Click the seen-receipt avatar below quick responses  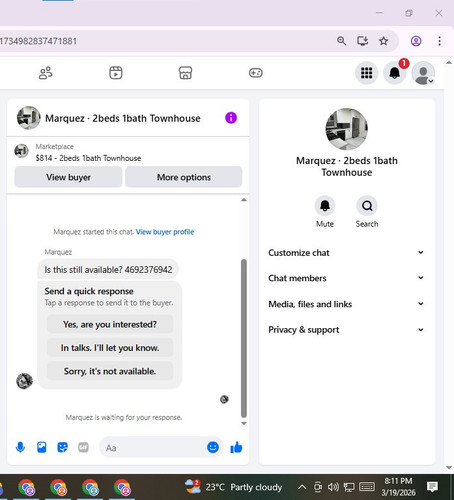(224, 399)
